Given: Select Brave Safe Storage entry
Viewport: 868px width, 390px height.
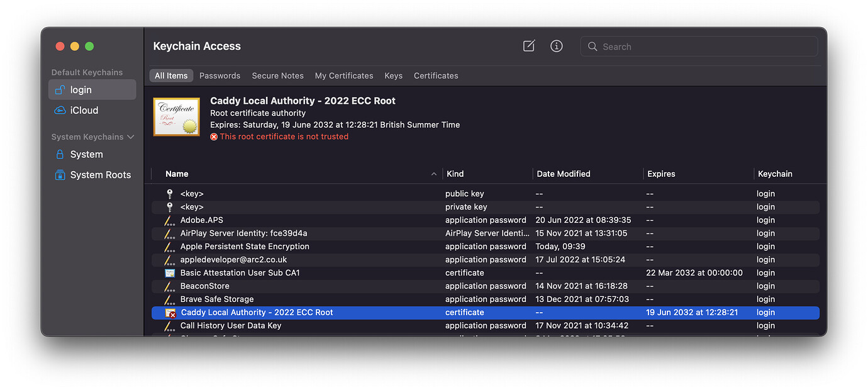Looking at the screenshot, I should point(485,299).
